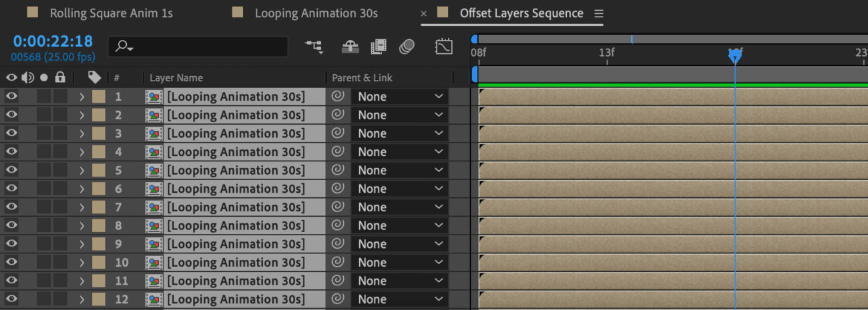Switch to the Rolling Square Anim 1s tab
Viewport: 868px width, 310px height.
pyautogui.click(x=111, y=13)
